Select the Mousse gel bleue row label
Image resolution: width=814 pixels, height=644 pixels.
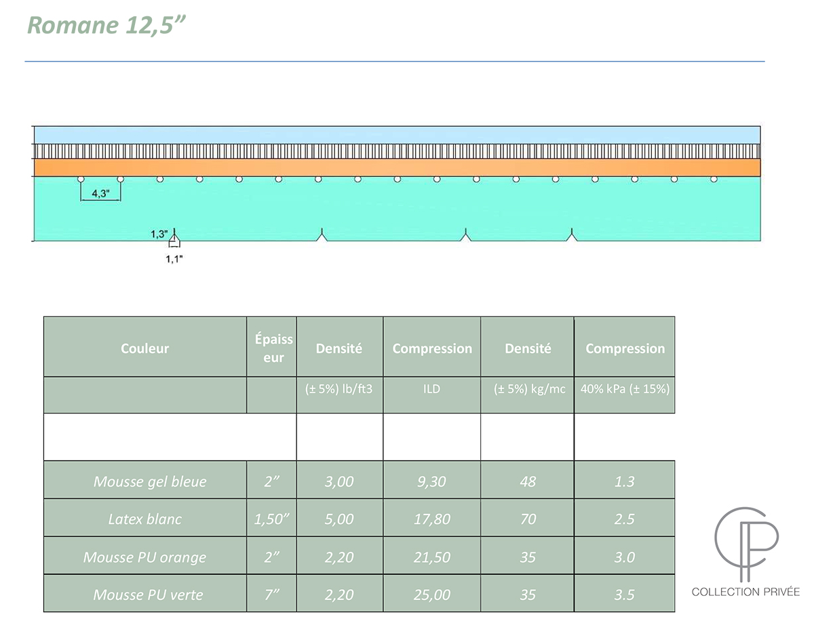pyautogui.click(x=150, y=481)
